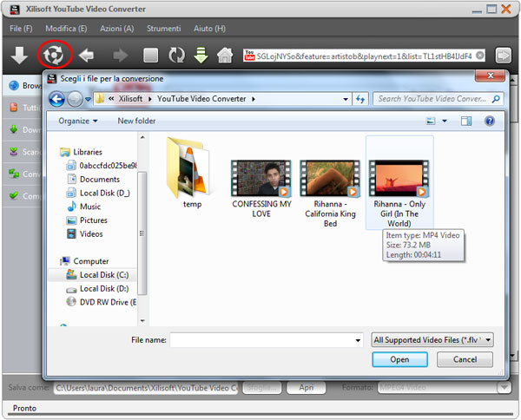Click the Salva come path field
The width and height of the screenshot is (521, 420).
click(x=146, y=388)
